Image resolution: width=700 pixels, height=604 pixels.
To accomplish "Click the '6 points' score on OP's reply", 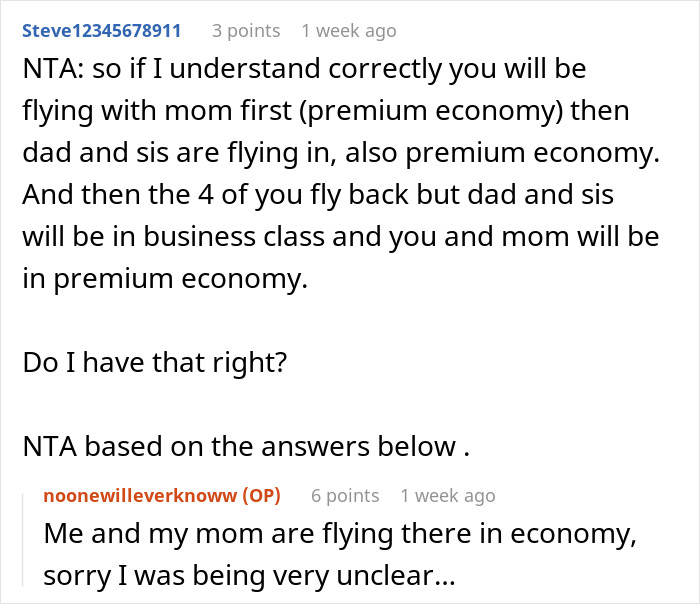I will pyautogui.click(x=345, y=496).
